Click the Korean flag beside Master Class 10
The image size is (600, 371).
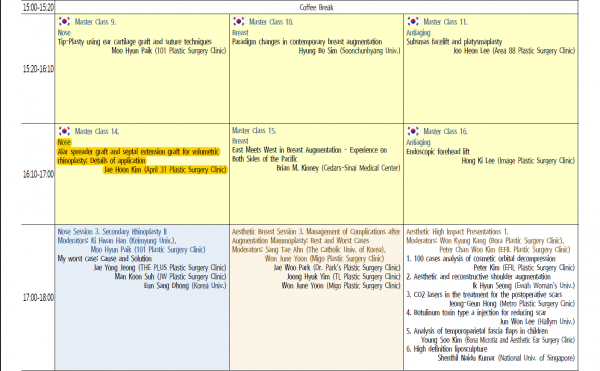pyautogui.click(x=238, y=21)
